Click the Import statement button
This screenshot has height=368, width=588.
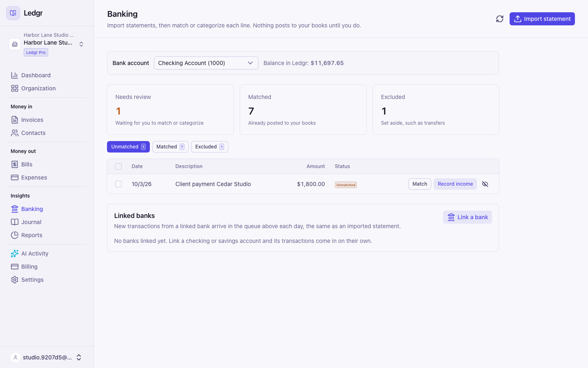point(542,19)
